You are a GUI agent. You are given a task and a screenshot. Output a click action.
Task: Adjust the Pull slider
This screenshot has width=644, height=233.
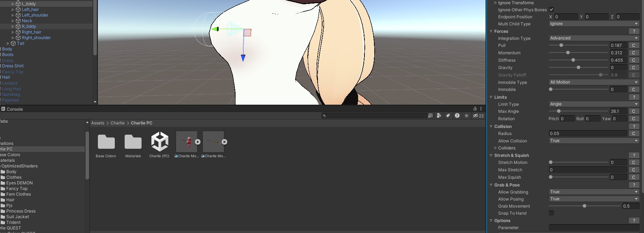(x=579, y=45)
